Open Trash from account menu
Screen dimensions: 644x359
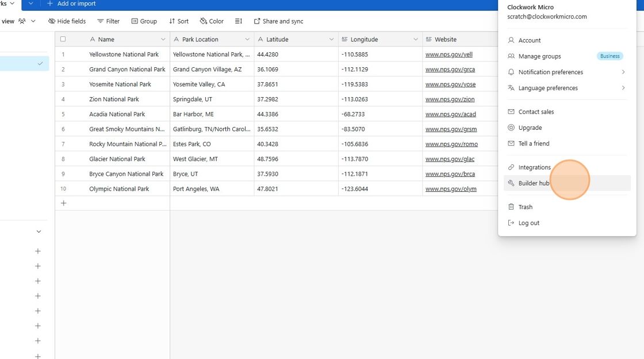pyautogui.click(x=567, y=207)
